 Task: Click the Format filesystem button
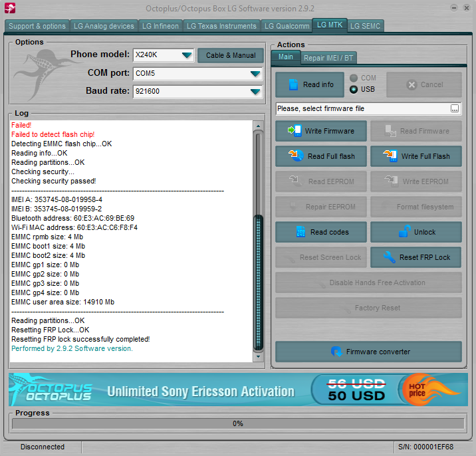click(416, 207)
